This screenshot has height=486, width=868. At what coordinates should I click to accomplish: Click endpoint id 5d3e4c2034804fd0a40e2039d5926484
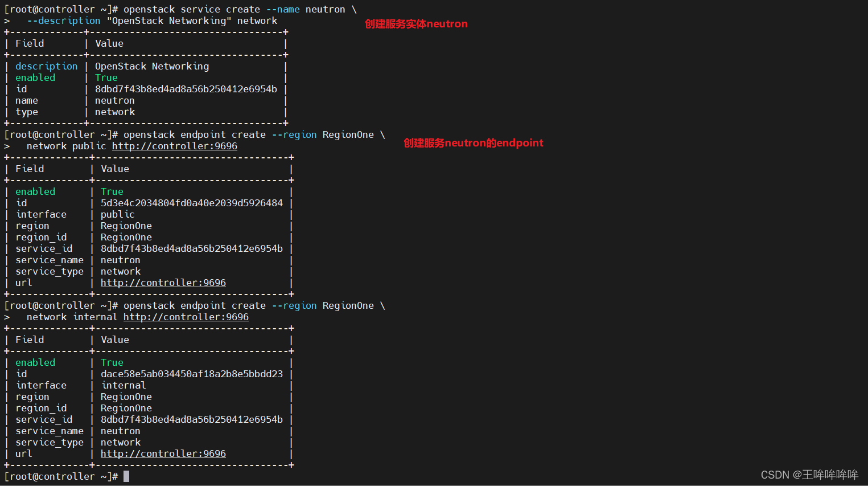tap(192, 203)
